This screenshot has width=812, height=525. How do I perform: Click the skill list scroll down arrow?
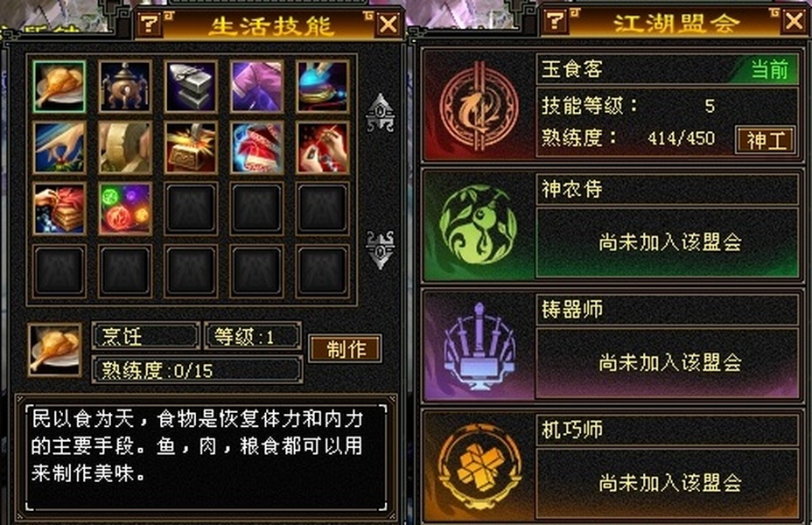click(381, 250)
